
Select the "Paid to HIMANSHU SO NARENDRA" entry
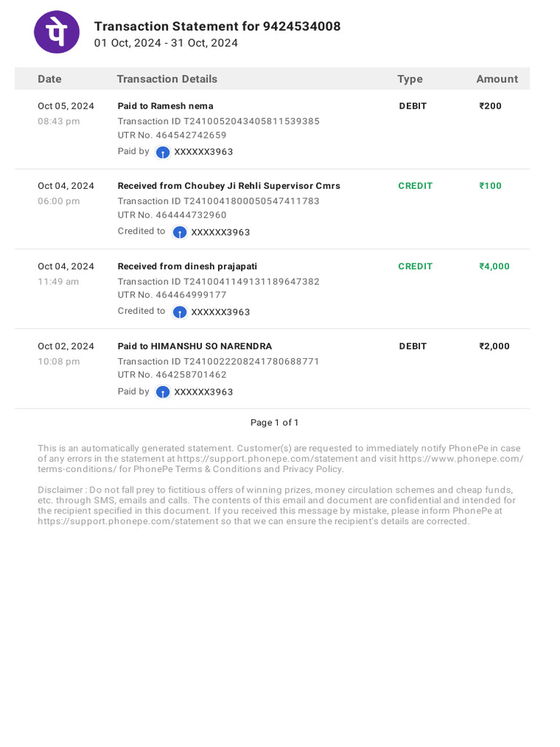tap(195, 347)
